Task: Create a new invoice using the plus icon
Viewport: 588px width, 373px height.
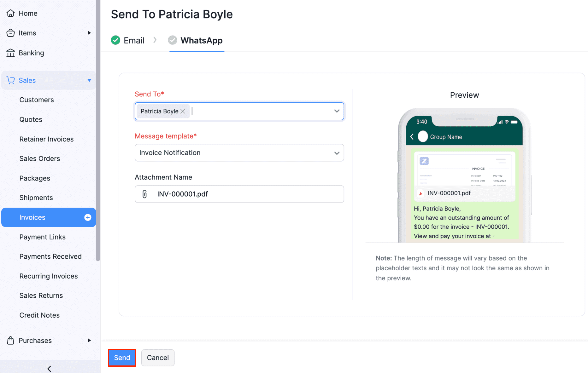Action: click(87, 217)
